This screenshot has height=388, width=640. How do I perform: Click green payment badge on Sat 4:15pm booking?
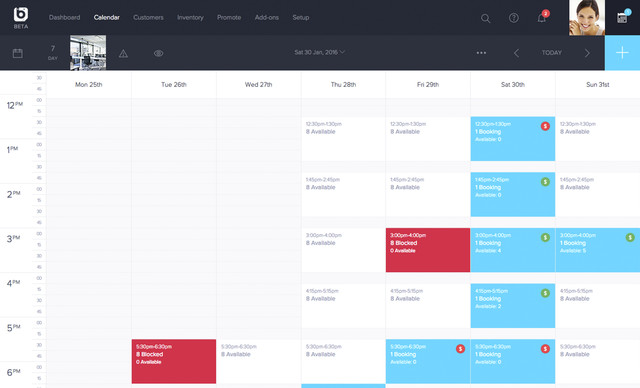coord(545,293)
